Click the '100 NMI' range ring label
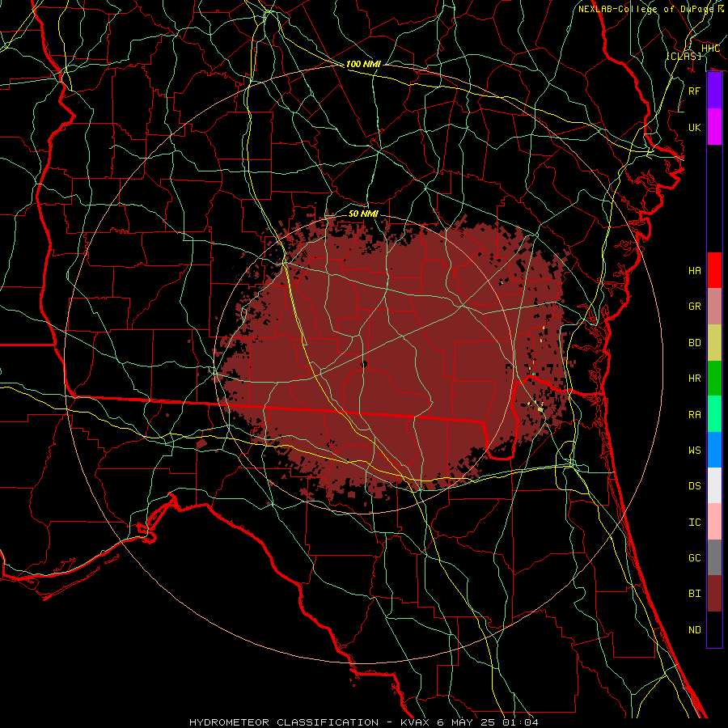This screenshot has height=728, width=728. (363, 64)
